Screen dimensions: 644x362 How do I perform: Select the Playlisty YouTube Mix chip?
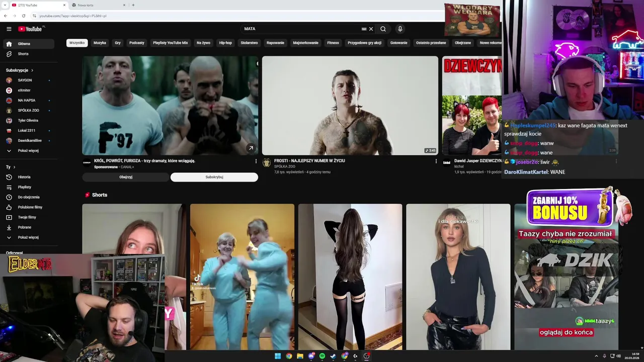coord(171,43)
